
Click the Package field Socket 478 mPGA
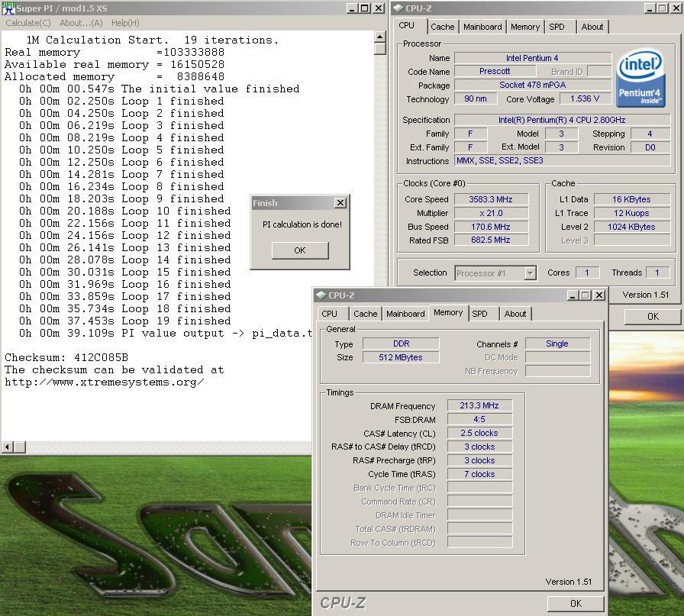pos(533,85)
